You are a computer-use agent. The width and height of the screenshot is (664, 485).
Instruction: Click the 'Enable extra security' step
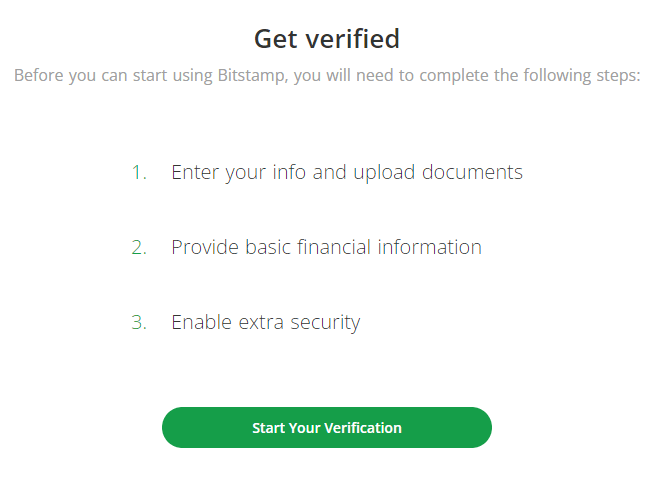click(265, 322)
